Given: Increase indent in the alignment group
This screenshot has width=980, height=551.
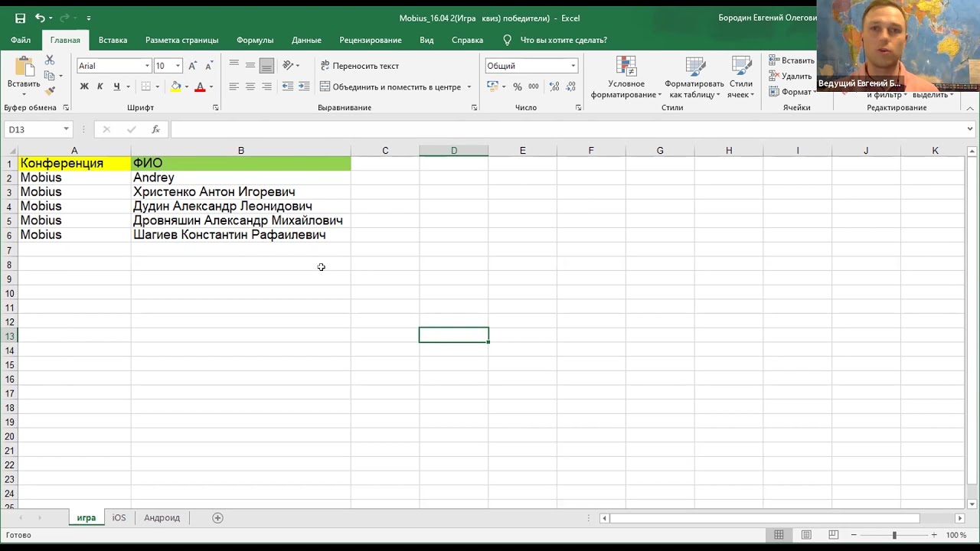Looking at the screenshot, I should pyautogui.click(x=304, y=86).
